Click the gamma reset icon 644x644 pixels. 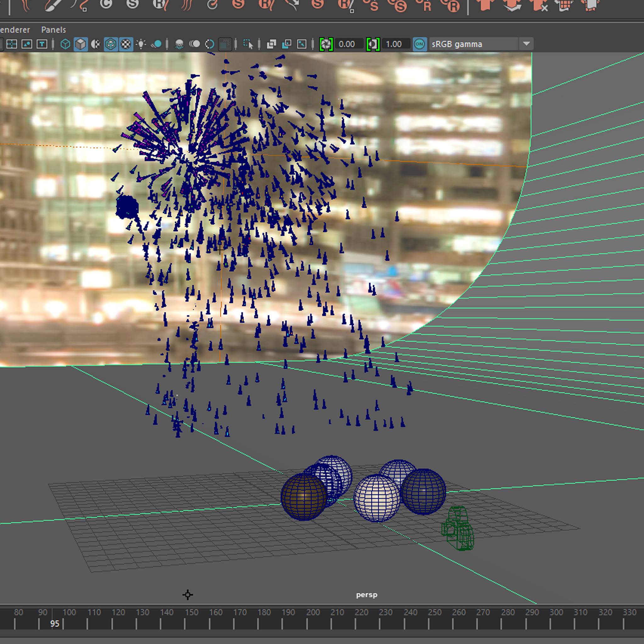tap(373, 44)
